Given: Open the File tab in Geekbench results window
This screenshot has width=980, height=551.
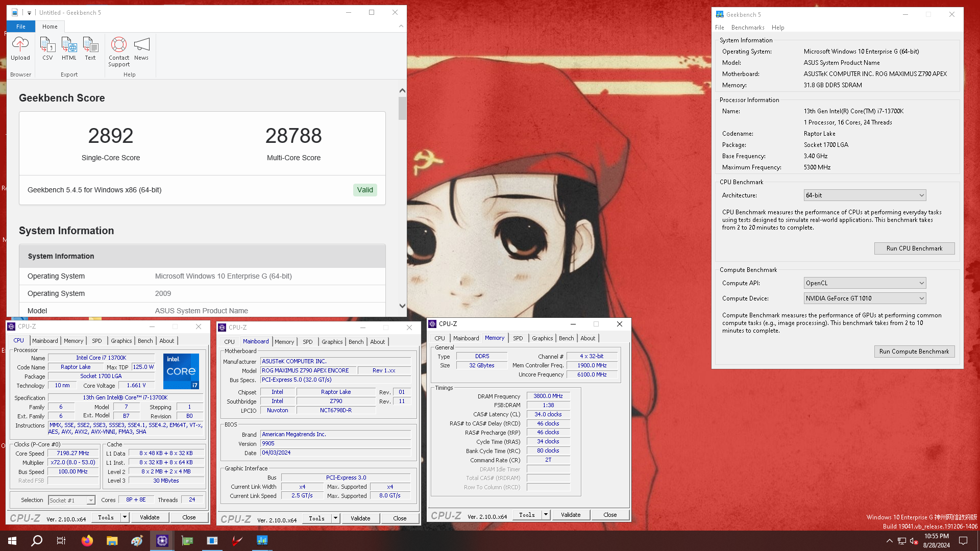Looking at the screenshot, I should (21, 27).
